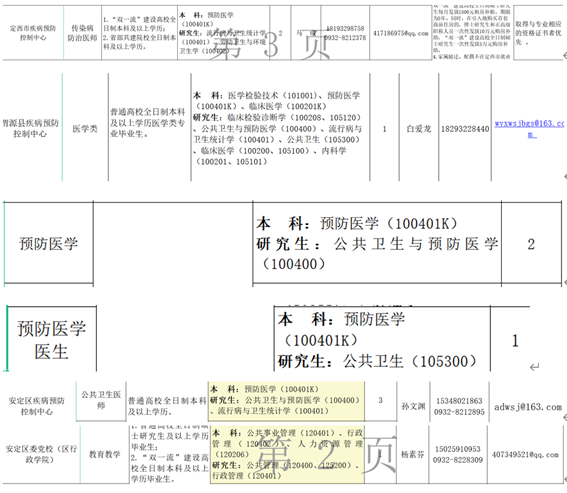Click the 预防医学医生 position cell

(x=52, y=340)
